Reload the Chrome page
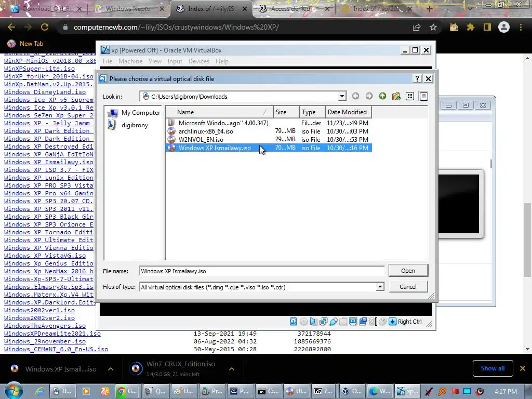Viewport: 532px width, 399px height. pyautogui.click(x=45, y=27)
